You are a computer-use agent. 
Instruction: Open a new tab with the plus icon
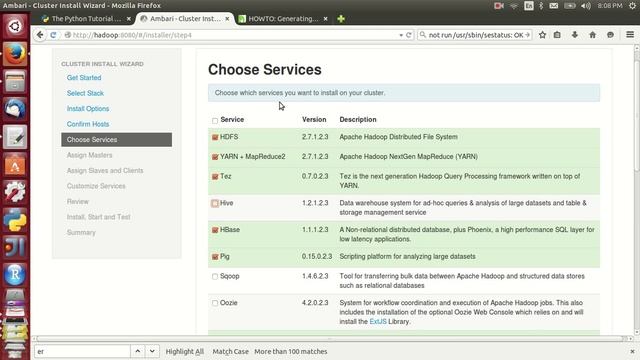tap(341, 19)
